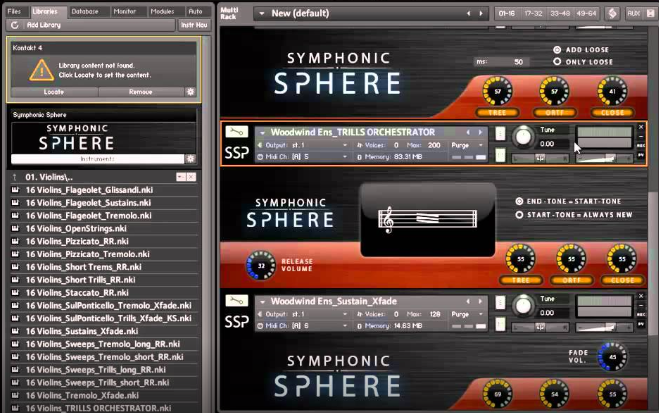Go up a folder from 01. Violins

coord(15,177)
